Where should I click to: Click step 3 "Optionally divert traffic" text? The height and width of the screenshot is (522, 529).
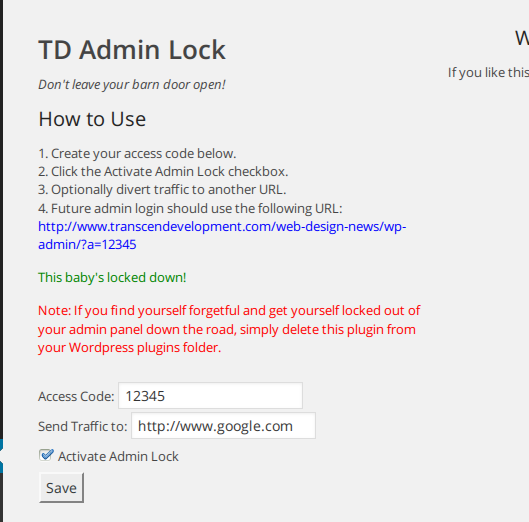(x=162, y=190)
